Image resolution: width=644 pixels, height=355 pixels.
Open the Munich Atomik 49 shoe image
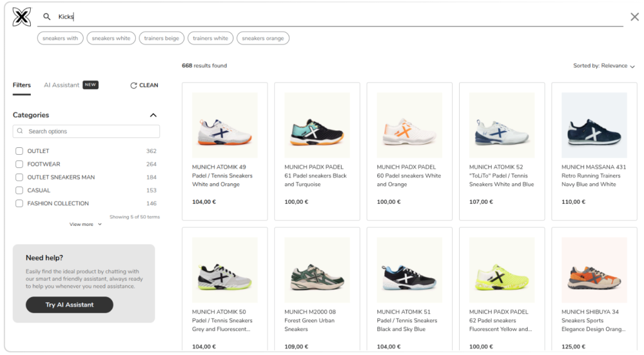tap(225, 125)
